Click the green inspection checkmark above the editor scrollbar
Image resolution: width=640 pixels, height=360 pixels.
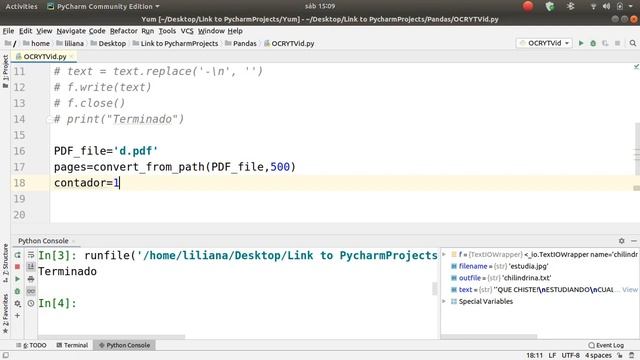point(636,67)
